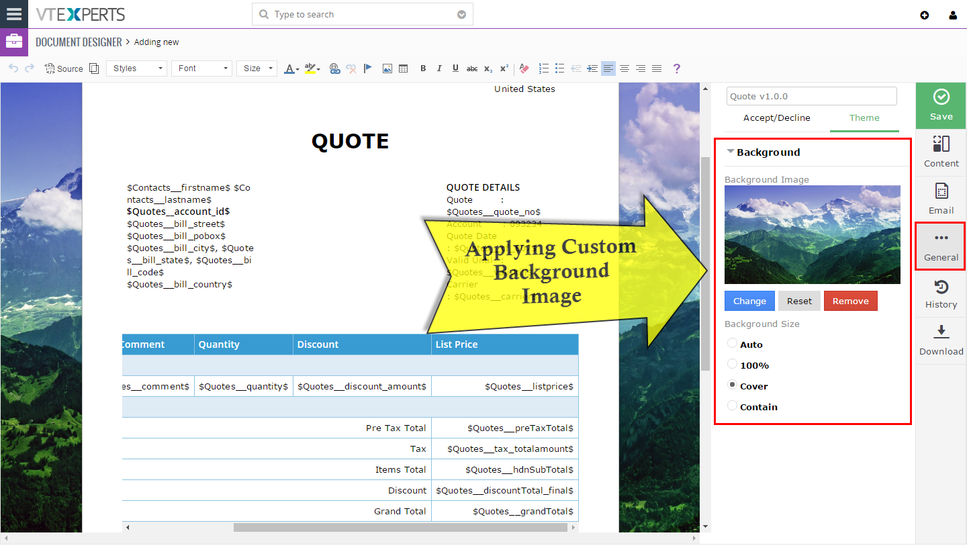Click the Type to search field
This screenshot has height=560, width=967.
click(363, 15)
